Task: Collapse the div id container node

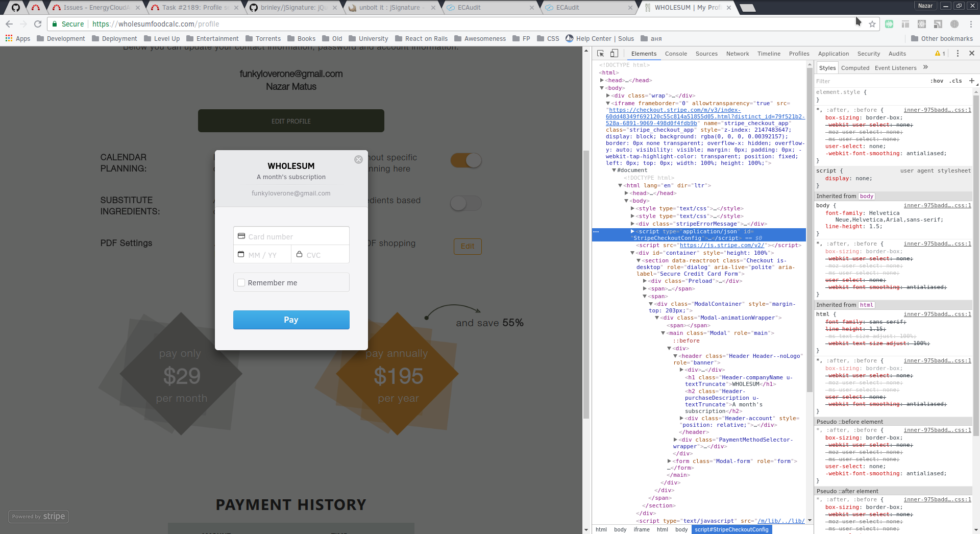Action: [632, 253]
